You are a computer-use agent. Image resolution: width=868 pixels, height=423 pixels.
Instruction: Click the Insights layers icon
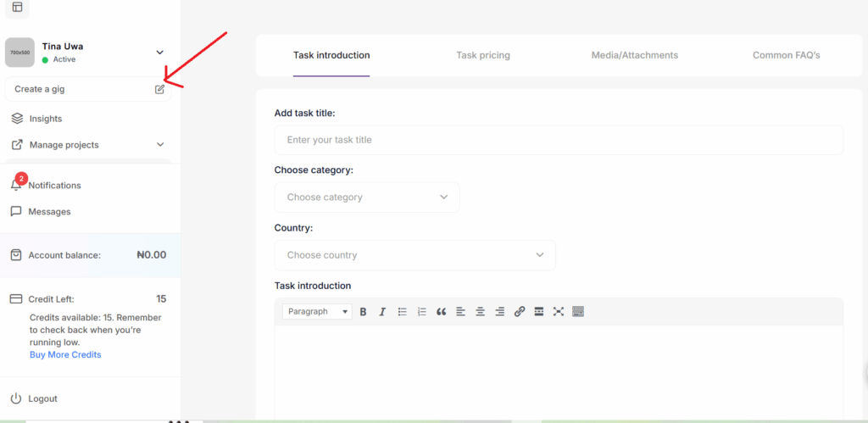[x=17, y=119]
